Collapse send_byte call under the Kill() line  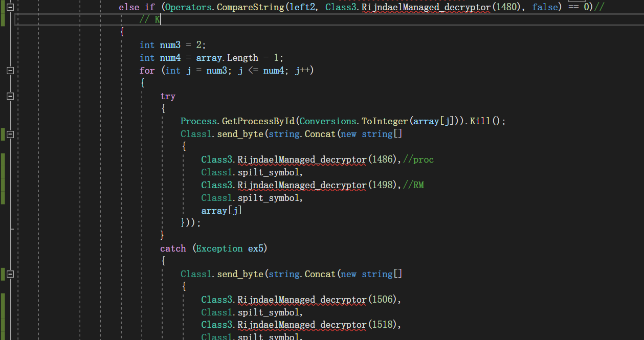(10, 134)
